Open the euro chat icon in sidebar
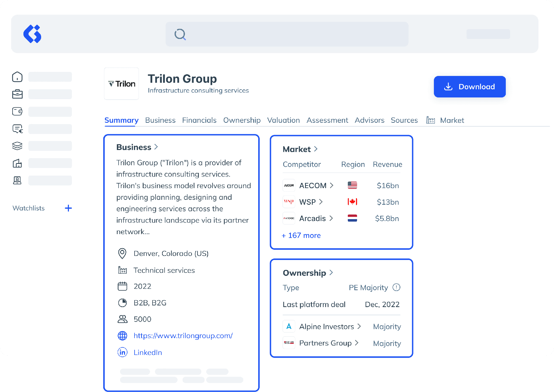 pyautogui.click(x=17, y=128)
